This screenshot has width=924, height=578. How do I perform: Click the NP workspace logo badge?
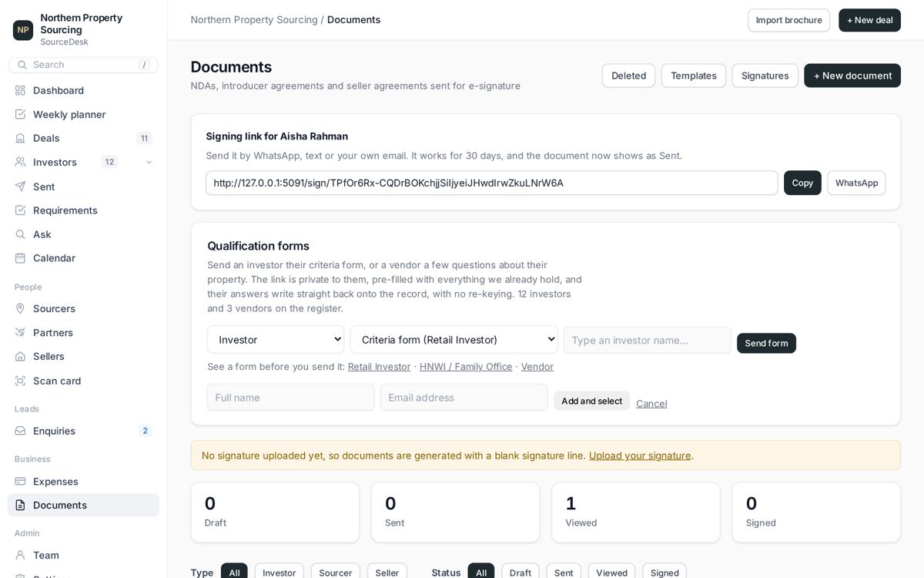click(x=23, y=30)
